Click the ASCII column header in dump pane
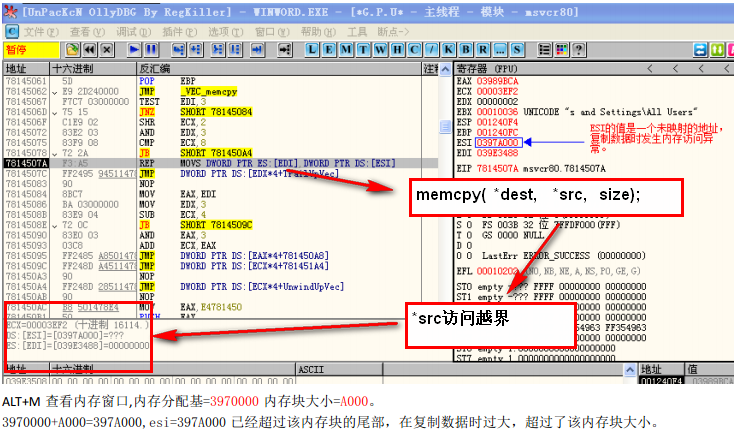 pyautogui.click(x=339, y=370)
